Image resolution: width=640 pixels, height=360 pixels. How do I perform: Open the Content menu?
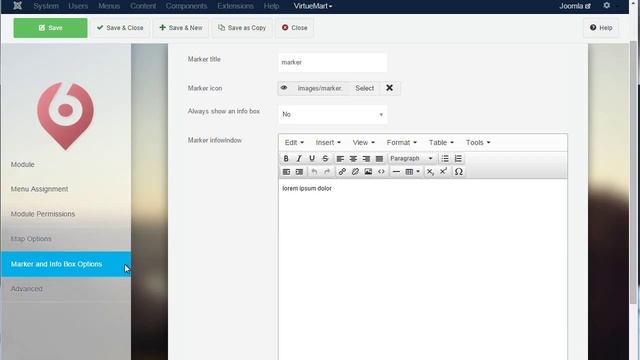coord(143,6)
